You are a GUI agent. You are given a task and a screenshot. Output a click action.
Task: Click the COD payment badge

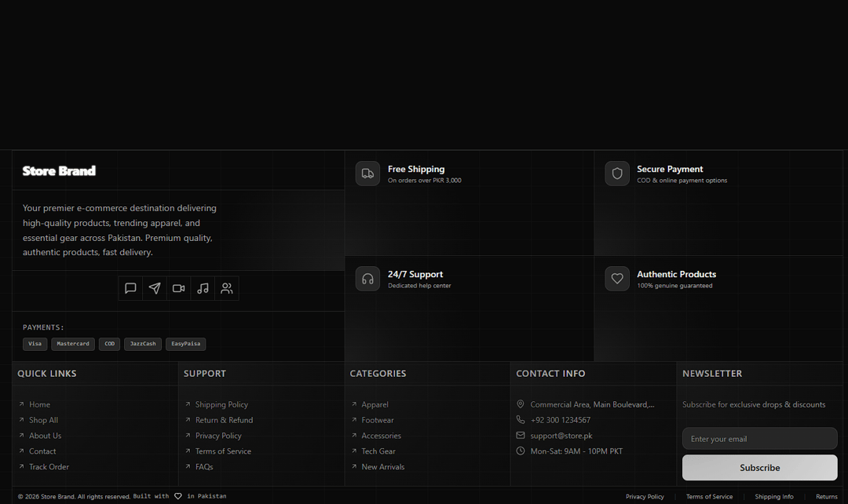(109, 344)
